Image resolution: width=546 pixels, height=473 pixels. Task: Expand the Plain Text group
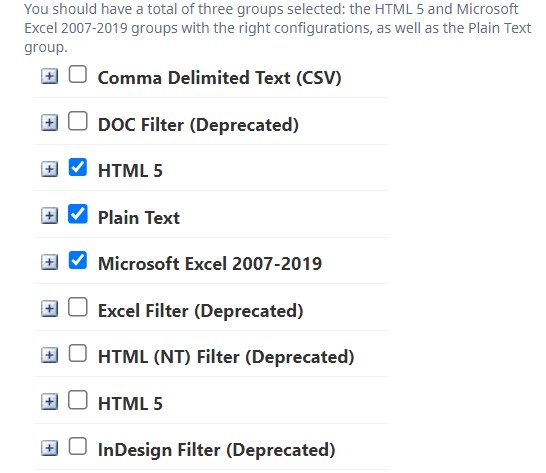(x=49, y=216)
